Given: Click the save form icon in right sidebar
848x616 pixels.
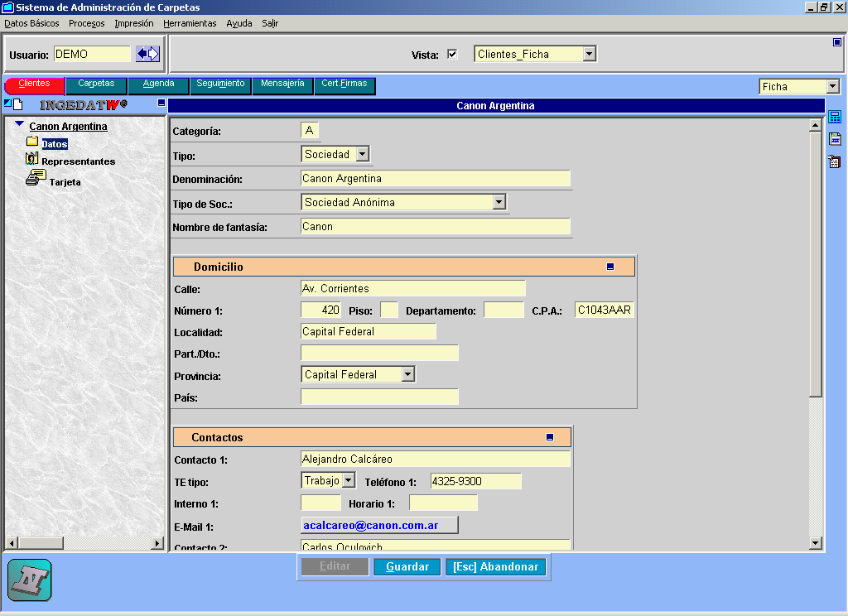Looking at the screenshot, I should (835, 139).
